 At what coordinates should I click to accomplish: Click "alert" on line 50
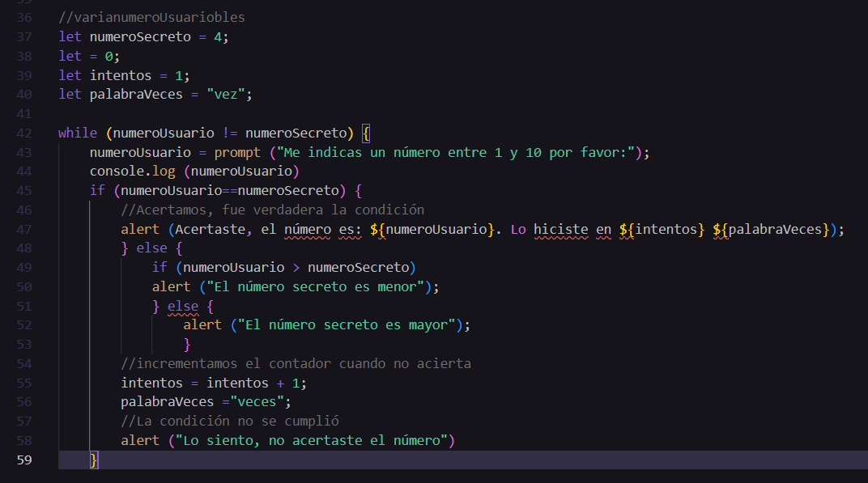tap(171, 287)
